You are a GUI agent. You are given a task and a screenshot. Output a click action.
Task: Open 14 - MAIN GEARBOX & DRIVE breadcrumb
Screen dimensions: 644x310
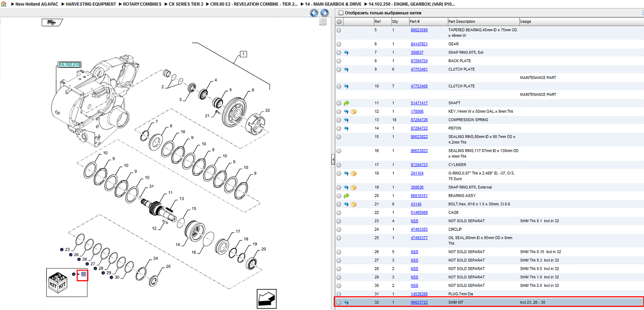333,4
